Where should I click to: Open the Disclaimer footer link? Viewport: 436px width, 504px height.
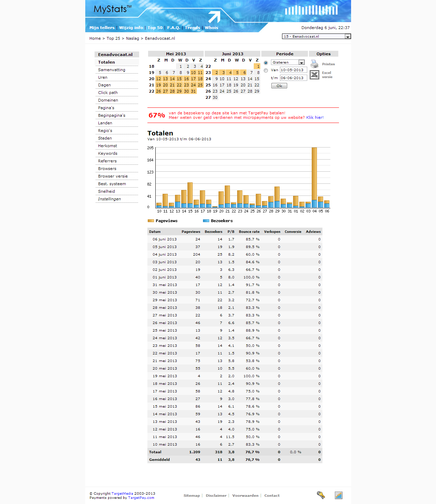click(x=216, y=495)
